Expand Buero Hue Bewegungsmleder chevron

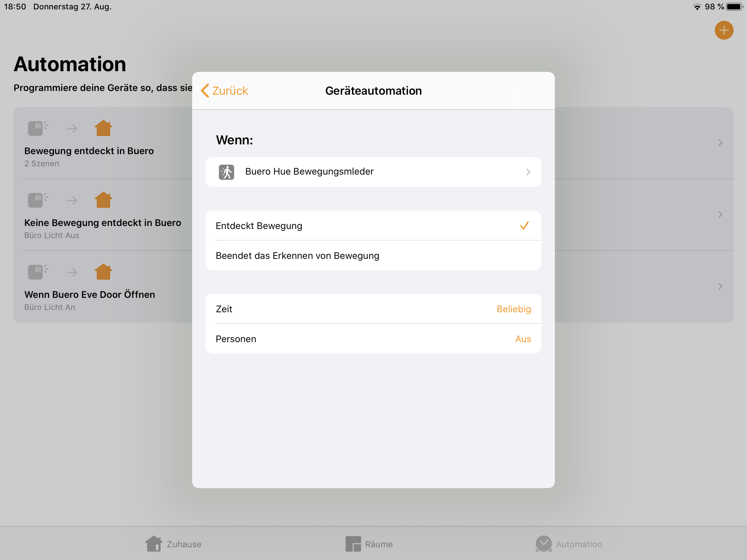click(528, 172)
